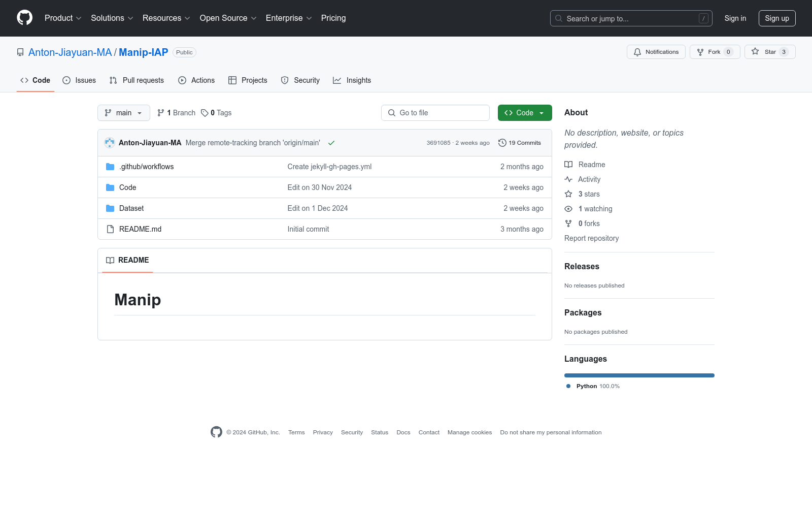Open the Packages section heading link
Screen dimensions: 812x508
pos(583,313)
